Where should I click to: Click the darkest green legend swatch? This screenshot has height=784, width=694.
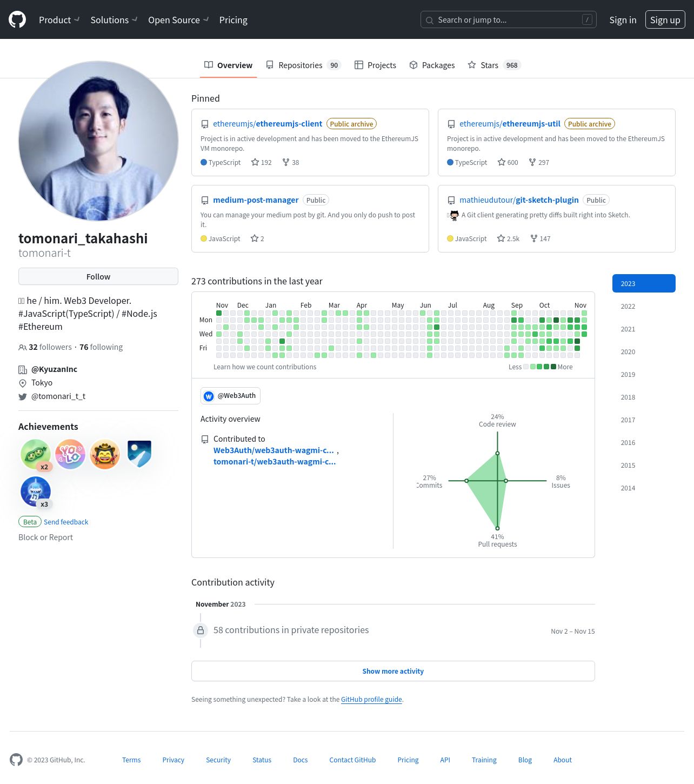click(x=553, y=367)
